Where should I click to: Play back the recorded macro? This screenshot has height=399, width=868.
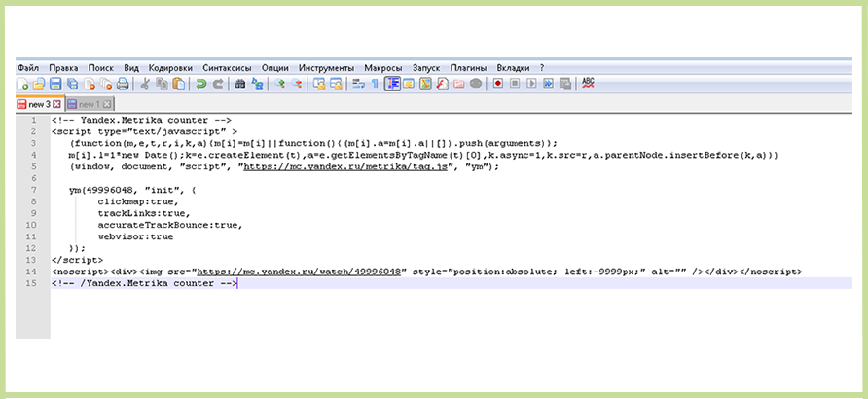click(531, 84)
